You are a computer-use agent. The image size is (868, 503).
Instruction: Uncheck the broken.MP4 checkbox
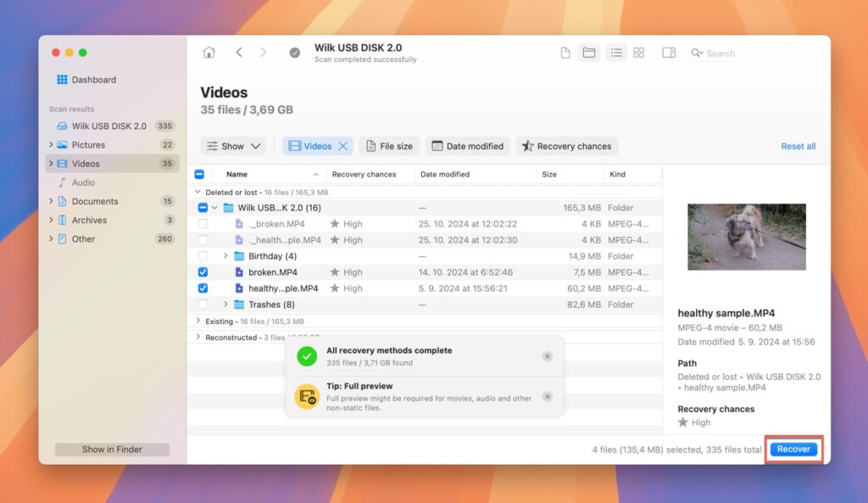pos(203,272)
